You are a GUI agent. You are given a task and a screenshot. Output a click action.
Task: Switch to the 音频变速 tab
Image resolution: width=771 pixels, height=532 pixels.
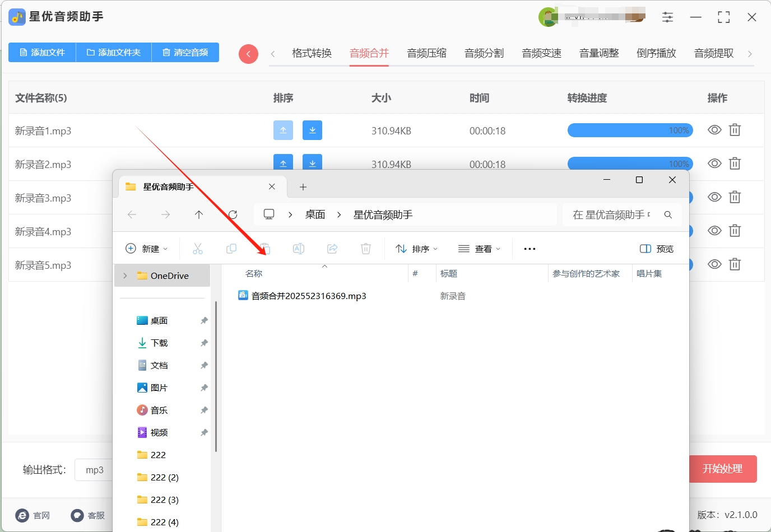click(x=542, y=53)
